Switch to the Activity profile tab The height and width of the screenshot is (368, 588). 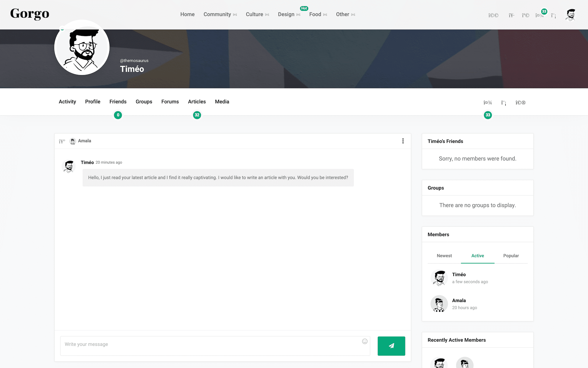67,102
